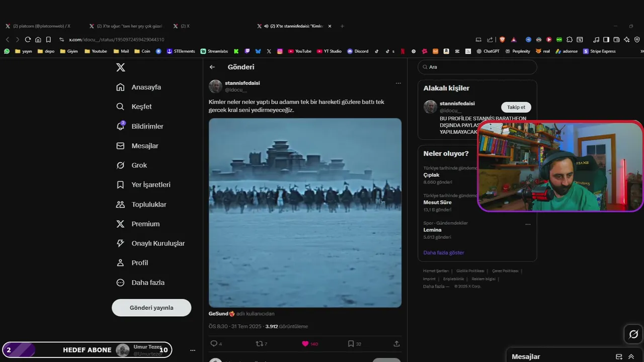Open Keşfet explore page

(134, 107)
